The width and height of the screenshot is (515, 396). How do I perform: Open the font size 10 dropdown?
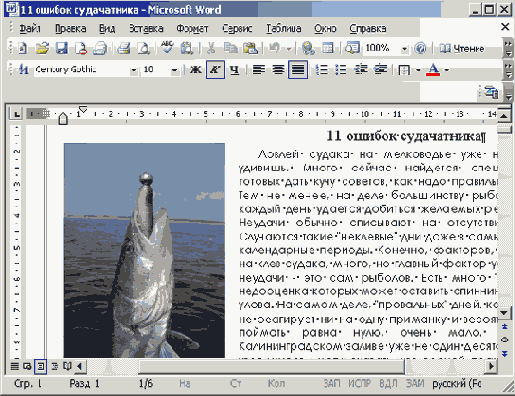(x=174, y=70)
